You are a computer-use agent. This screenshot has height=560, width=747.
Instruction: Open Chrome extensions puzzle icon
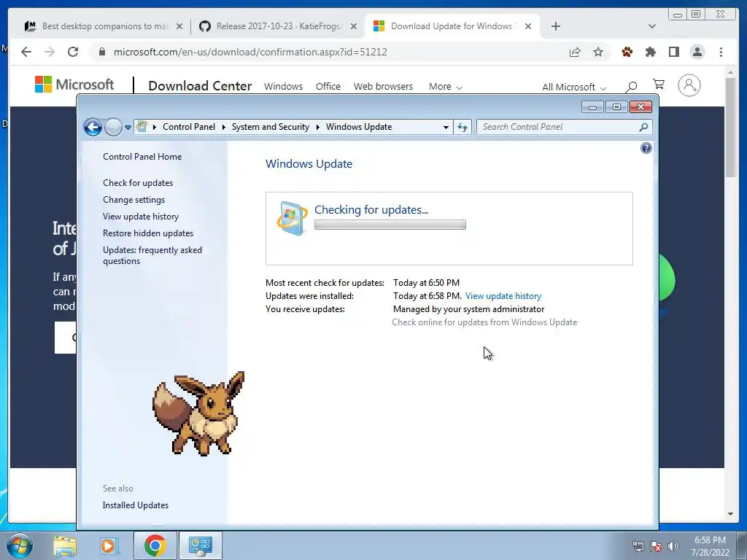click(x=650, y=52)
